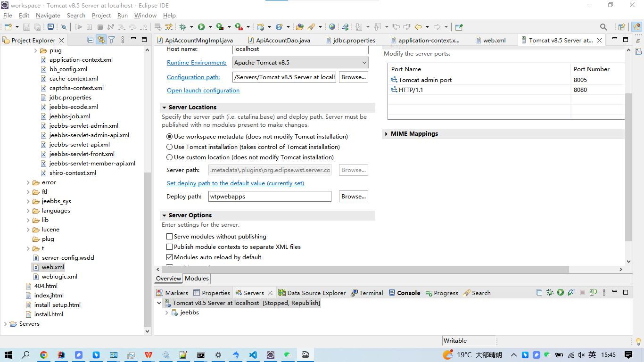This screenshot has height=362, width=644.
Task: Click the tip lightbulb icon in status bar
Action: (638, 341)
